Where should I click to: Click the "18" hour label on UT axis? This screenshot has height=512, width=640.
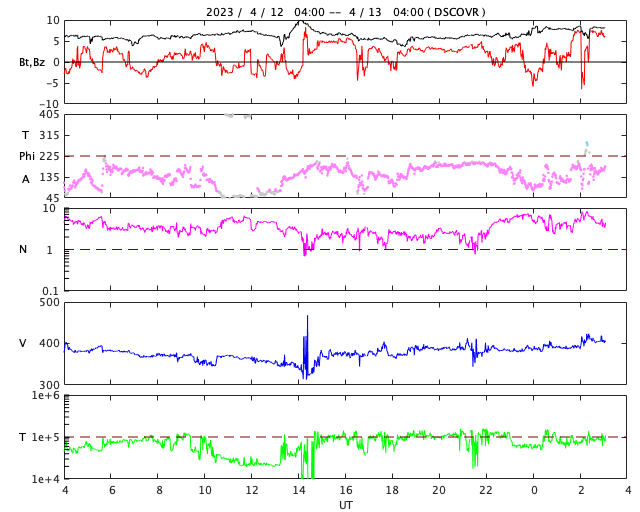click(x=392, y=490)
